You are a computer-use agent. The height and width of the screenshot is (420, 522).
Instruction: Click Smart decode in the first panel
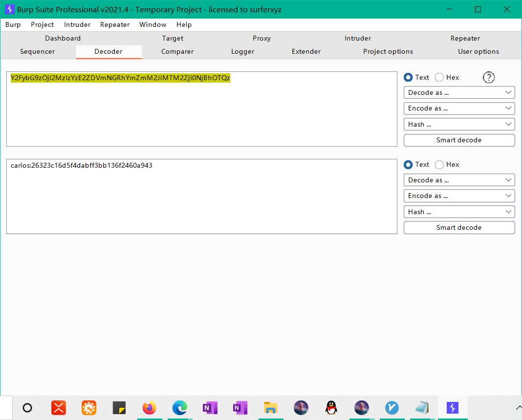459,140
